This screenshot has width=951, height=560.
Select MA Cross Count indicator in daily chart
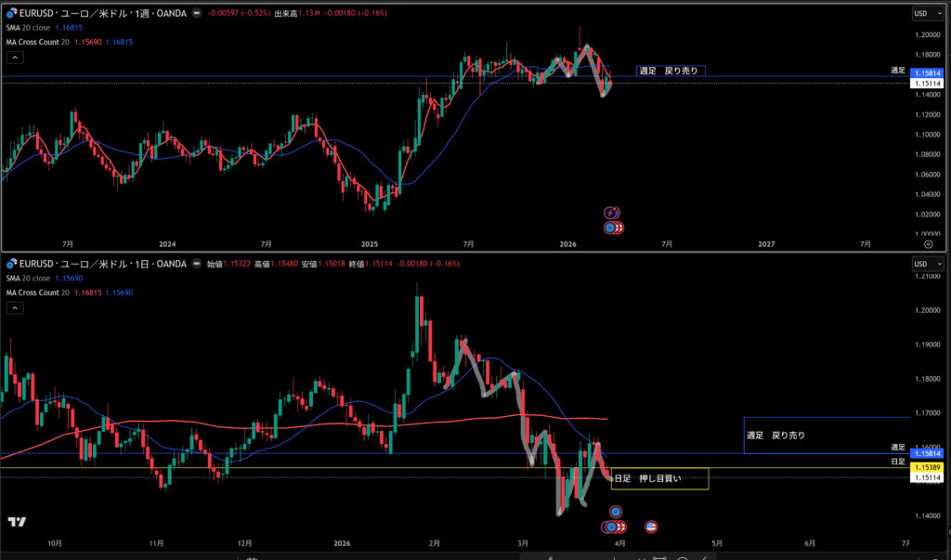coord(38,293)
